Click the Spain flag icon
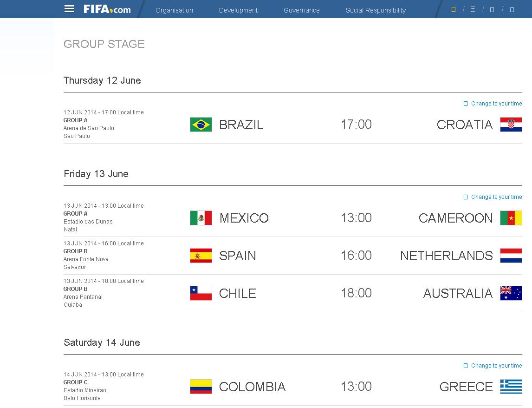532x408 pixels. click(201, 256)
